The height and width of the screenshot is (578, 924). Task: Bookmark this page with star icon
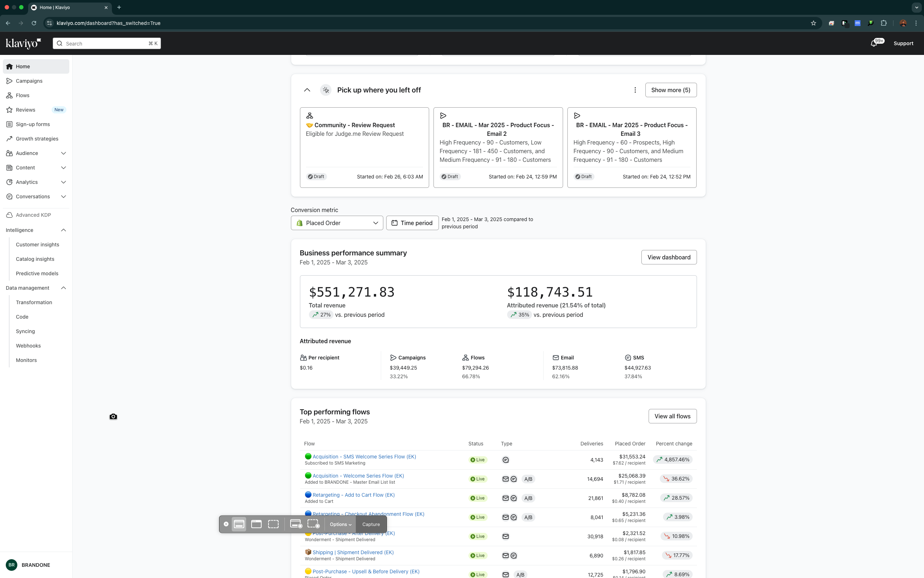[813, 23]
